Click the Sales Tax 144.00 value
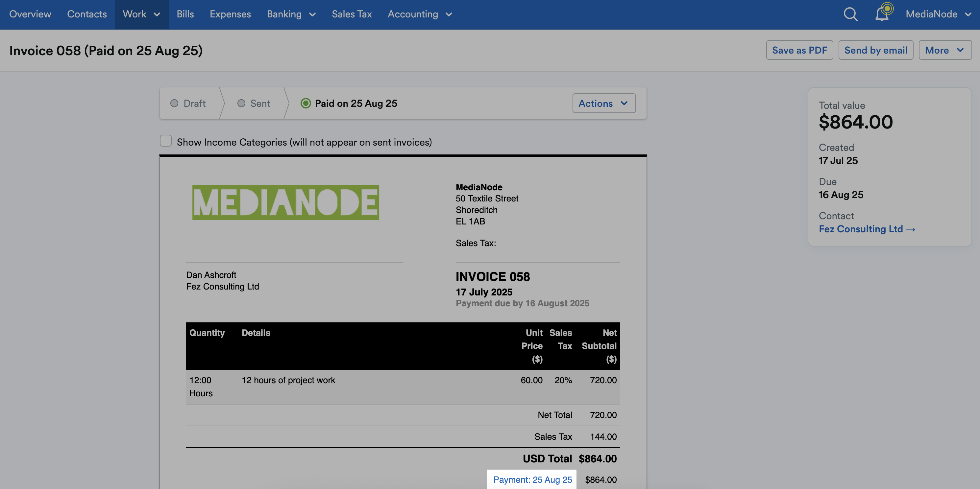Image resolution: width=980 pixels, height=489 pixels. tap(603, 437)
